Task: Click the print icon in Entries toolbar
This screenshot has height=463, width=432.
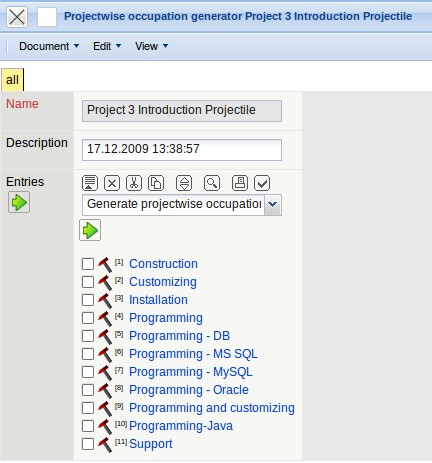Action: [x=240, y=183]
